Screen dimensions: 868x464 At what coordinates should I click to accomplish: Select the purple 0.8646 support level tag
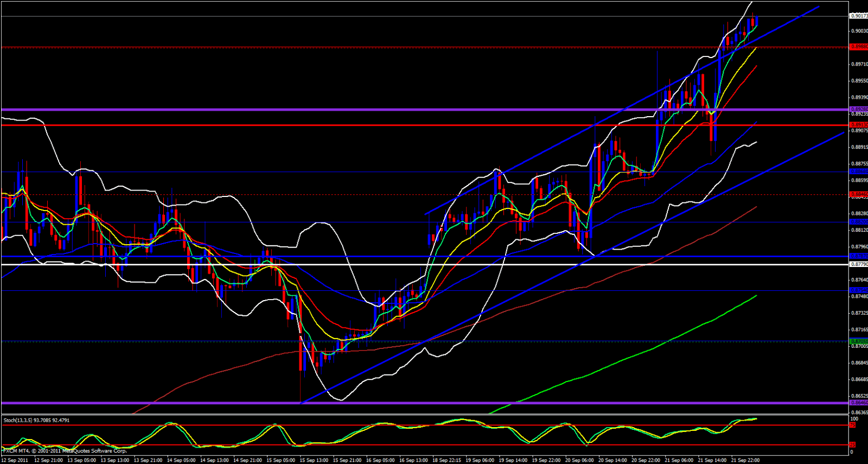[x=858, y=403]
